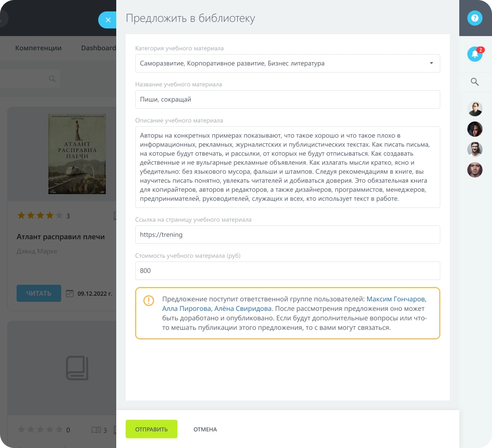Image resolution: width=492 pixels, height=448 pixels.
Task: Click the ОТМЕНА button
Action: (x=205, y=429)
